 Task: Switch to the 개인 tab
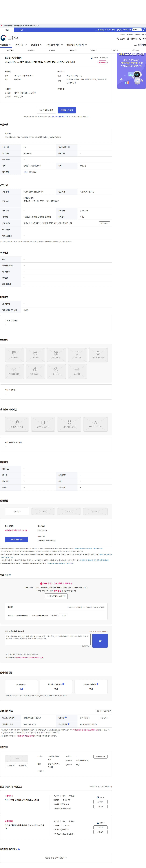click(x=7, y=30)
